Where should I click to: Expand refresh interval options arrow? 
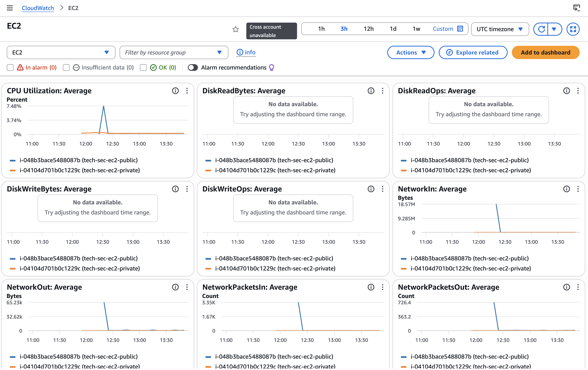pos(554,29)
